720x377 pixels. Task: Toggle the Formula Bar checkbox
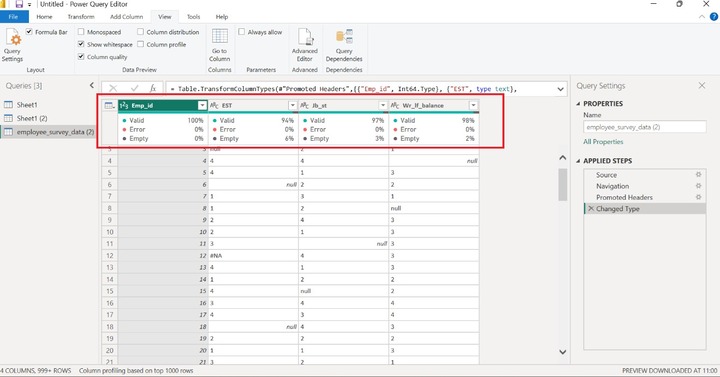click(29, 32)
